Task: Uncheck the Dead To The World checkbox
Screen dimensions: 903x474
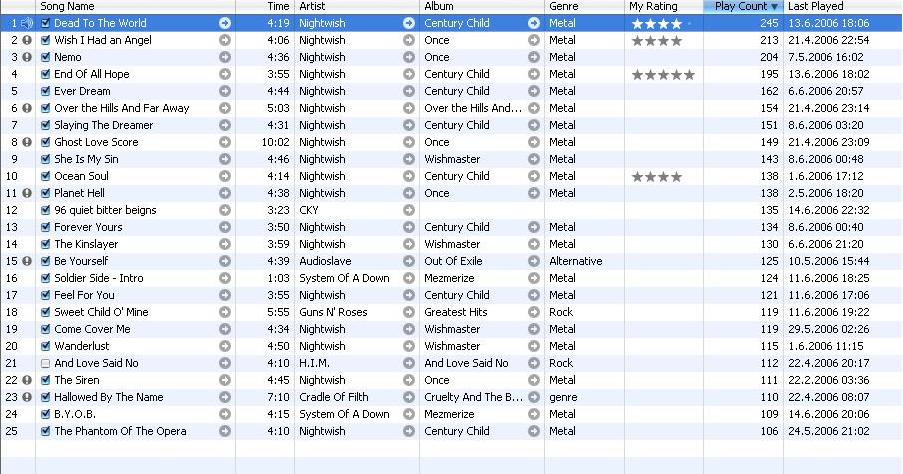Action: [x=45, y=24]
